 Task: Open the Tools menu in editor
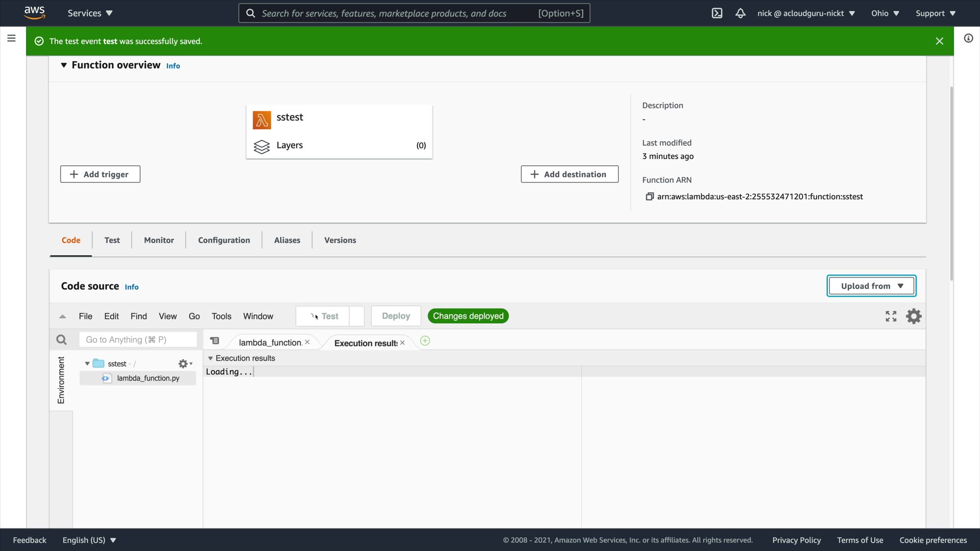point(221,316)
